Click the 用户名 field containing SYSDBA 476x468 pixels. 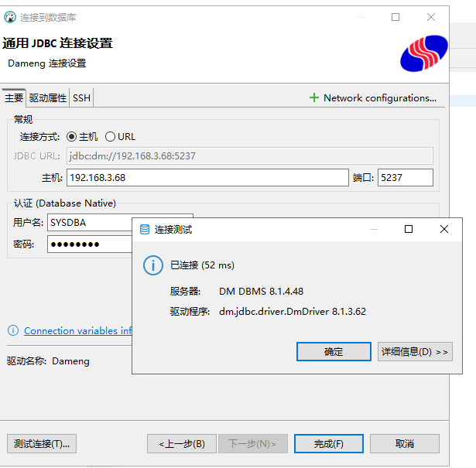(90, 223)
